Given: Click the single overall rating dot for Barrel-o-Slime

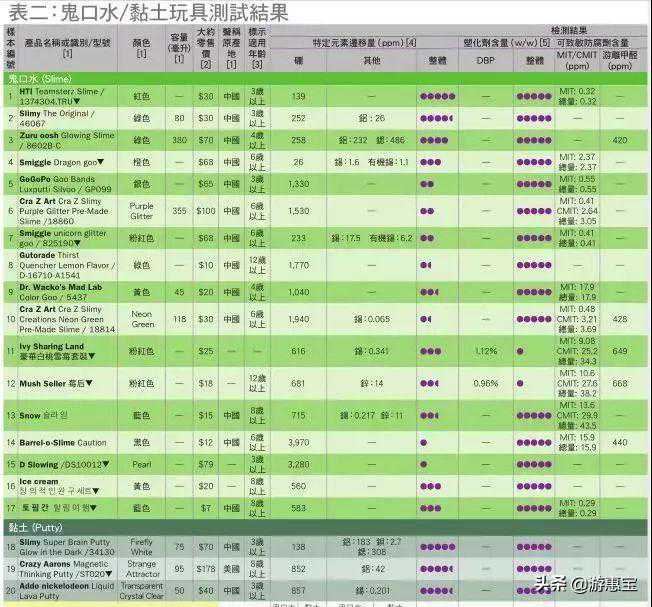Looking at the screenshot, I should tap(423, 442).
